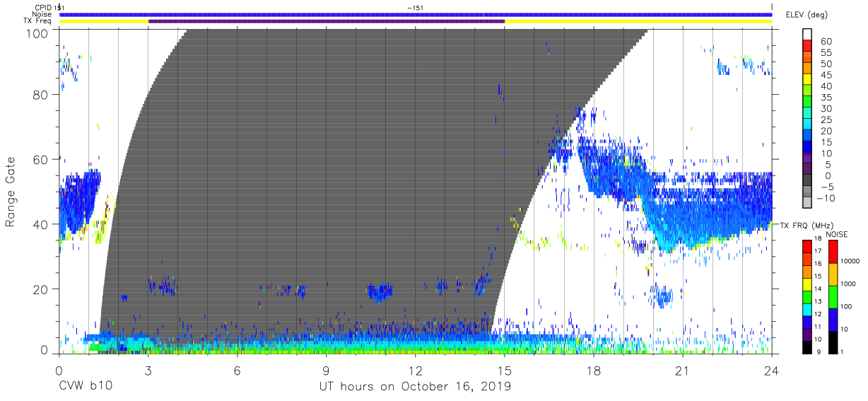Pick the red band of ELEV color bar

(808, 46)
